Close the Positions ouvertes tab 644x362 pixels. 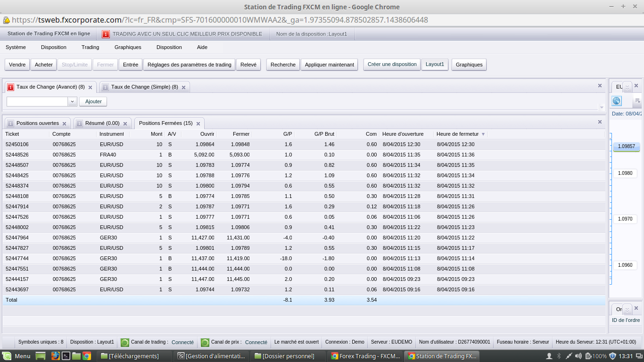(x=65, y=123)
